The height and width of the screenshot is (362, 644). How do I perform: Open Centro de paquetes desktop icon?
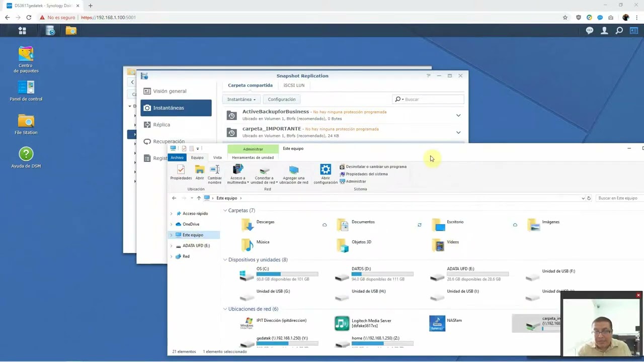(26, 60)
